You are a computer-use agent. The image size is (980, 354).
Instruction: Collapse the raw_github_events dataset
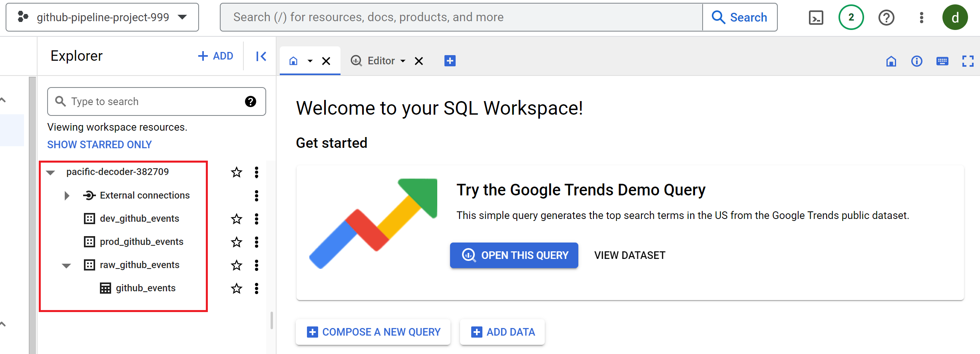coord(66,265)
